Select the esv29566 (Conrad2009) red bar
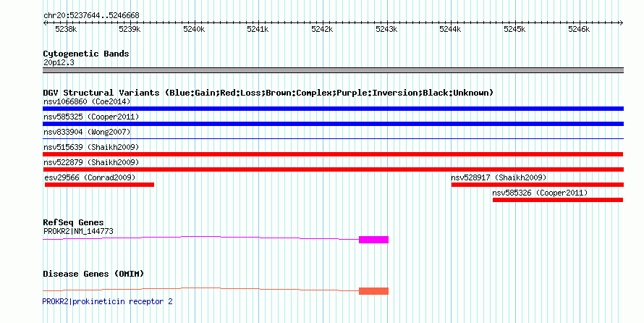The width and height of the screenshot is (644, 323). click(x=99, y=185)
